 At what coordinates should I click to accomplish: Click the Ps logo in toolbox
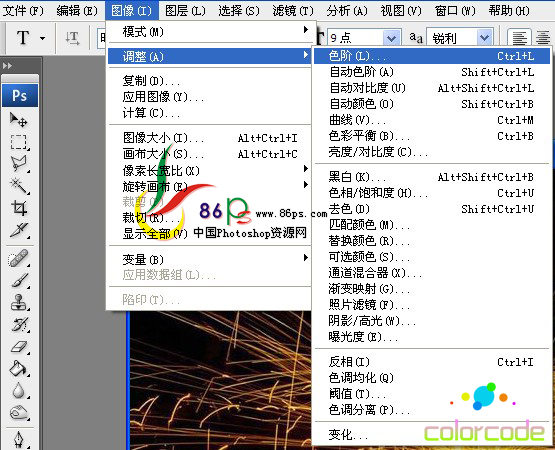coord(20,95)
